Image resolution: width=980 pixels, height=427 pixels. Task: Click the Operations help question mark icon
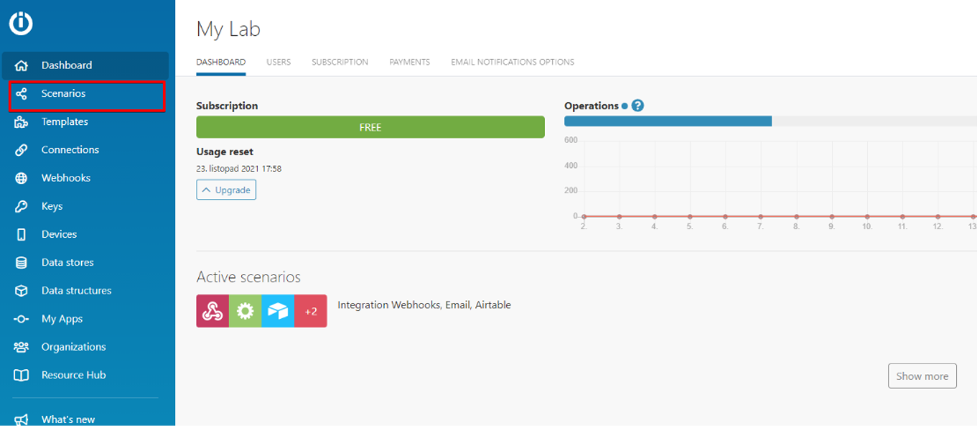638,106
